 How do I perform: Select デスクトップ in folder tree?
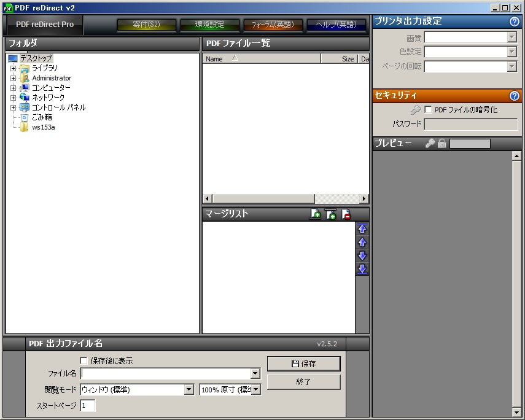tap(36, 58)
